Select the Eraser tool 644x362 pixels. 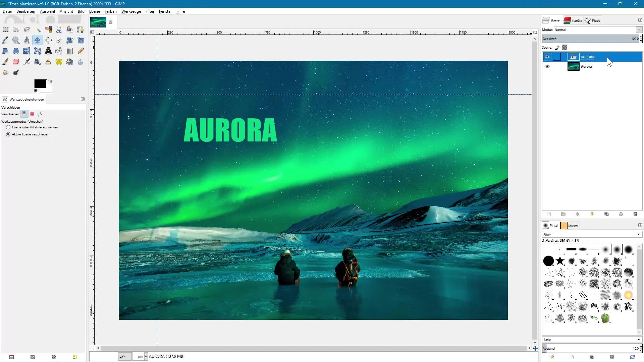[x=16, y=62]
